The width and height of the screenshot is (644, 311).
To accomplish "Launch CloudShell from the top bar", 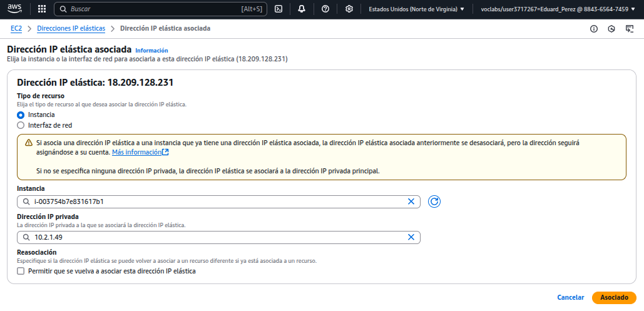I will (279, 9).
